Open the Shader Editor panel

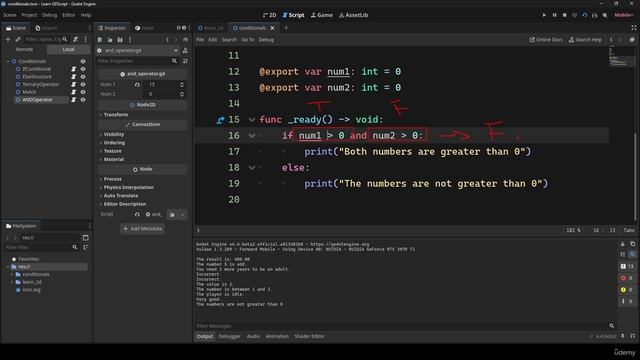tap(309, 336)
